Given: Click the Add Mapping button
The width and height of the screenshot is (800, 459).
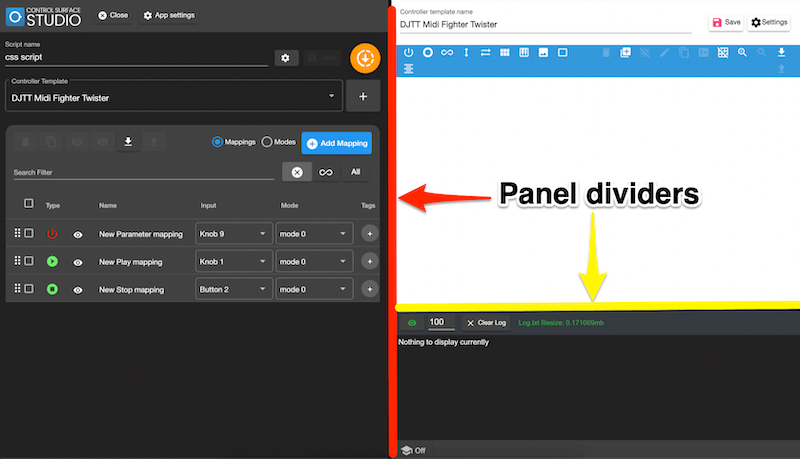Looking at the screenshot, I should [336, 143].
